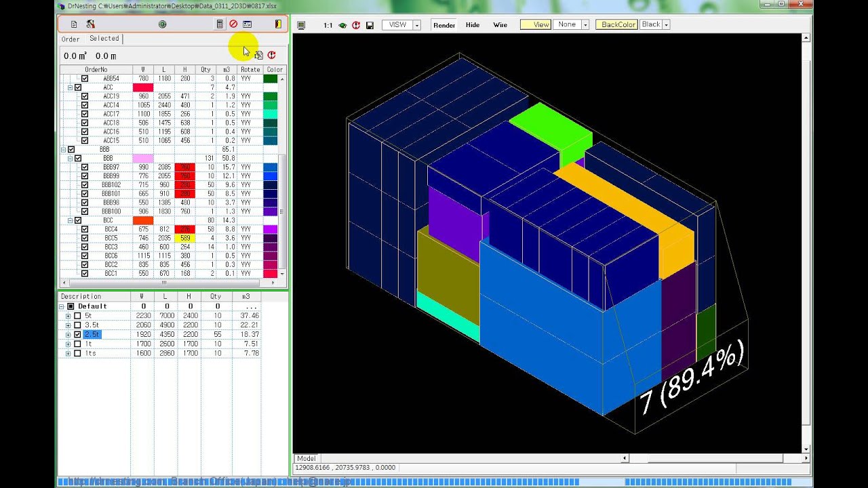Image resolution: width=868 pixels, height=488 pixels.
Task: Select the Wire display mode
Action: [500, 25]
